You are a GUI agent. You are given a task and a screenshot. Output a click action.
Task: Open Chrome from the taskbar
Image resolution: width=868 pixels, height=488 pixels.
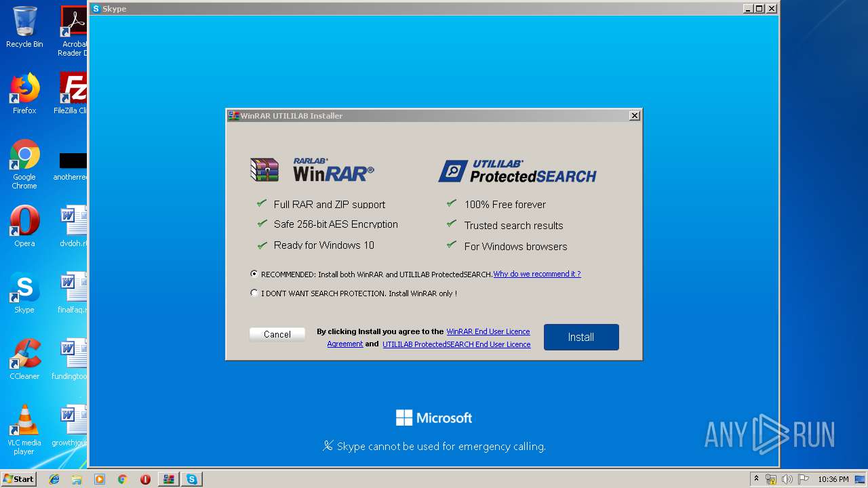point(122,479)
